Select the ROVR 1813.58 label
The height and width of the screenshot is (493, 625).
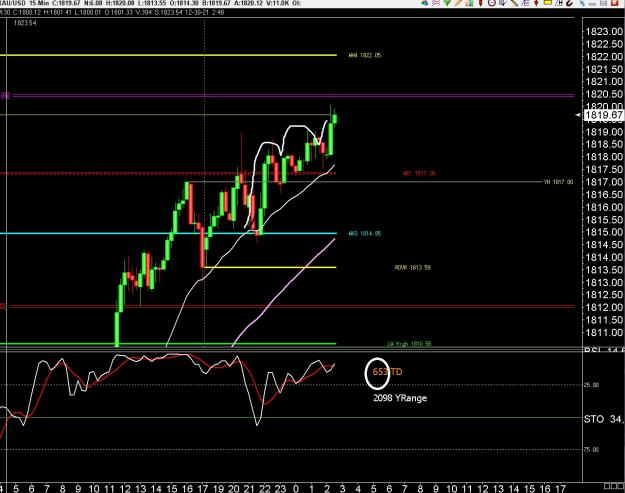point(413,267)
